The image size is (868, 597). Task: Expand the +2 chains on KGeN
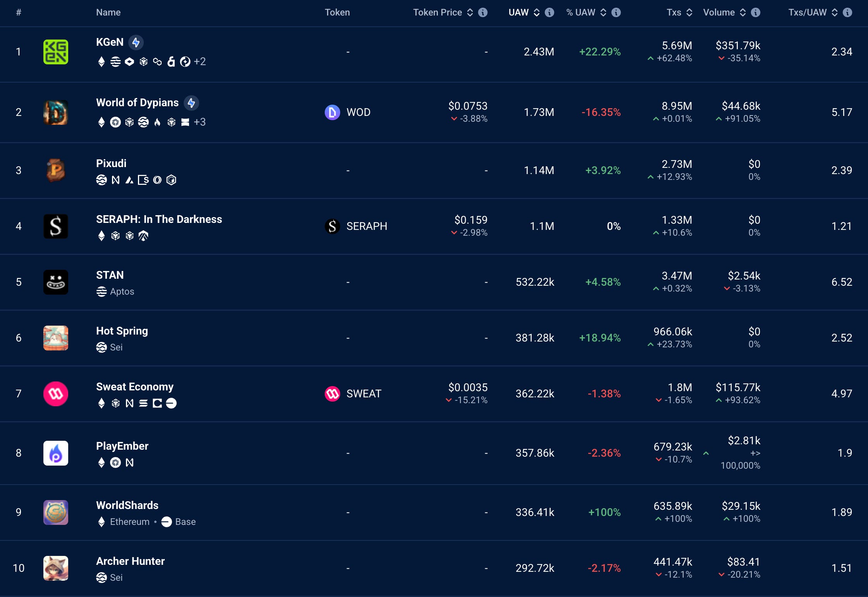click(x=200, y=62)
